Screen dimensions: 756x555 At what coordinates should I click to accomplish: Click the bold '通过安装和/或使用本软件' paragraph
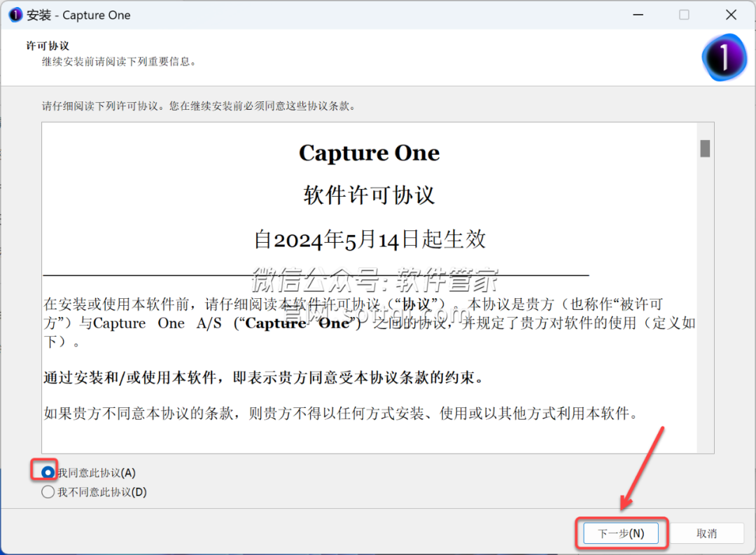[x=264, y=377]
